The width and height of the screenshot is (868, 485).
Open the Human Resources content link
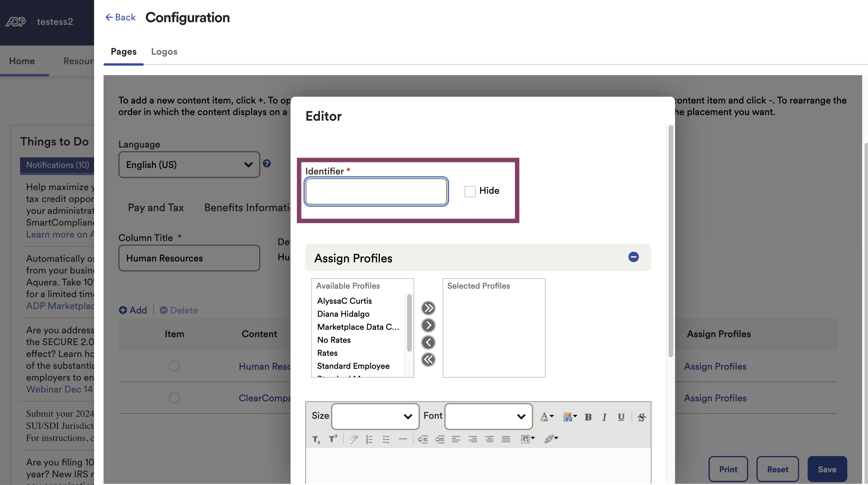point(264,366)
